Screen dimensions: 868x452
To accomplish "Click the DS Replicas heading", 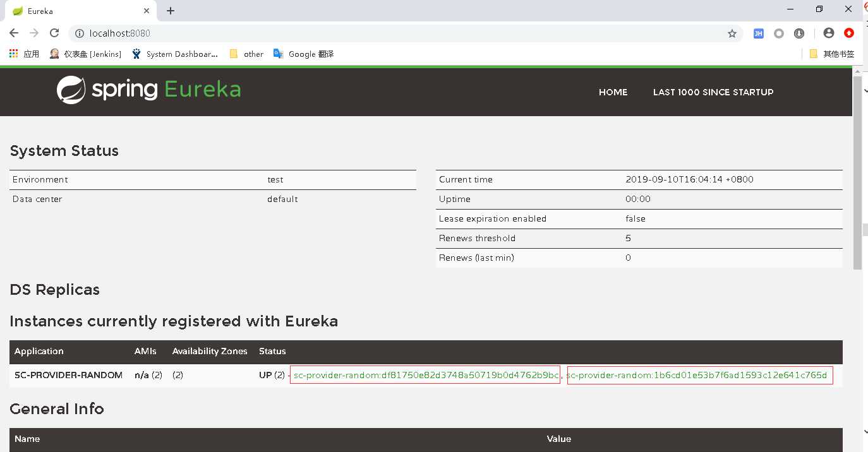I will point(55,290).
